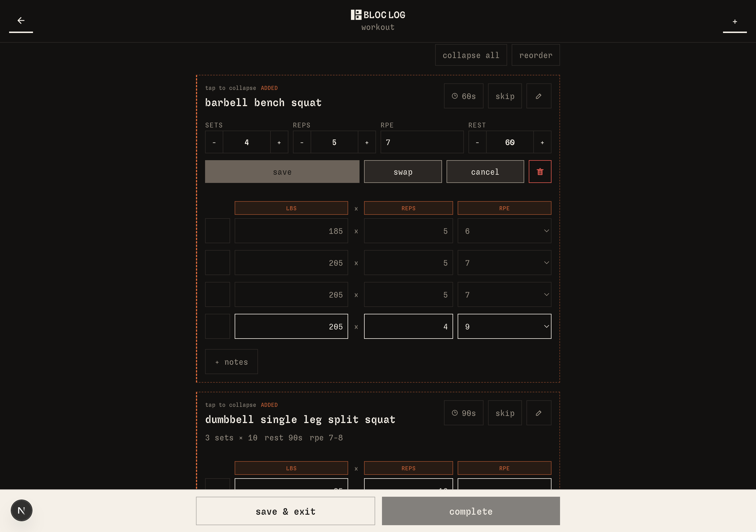Click the reorder button
This screenshot has width=756, height=532.
536,55
